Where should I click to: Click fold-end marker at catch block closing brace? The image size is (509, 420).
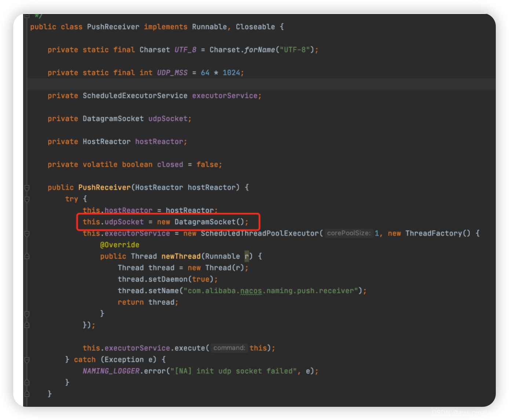tap(27, 382)
